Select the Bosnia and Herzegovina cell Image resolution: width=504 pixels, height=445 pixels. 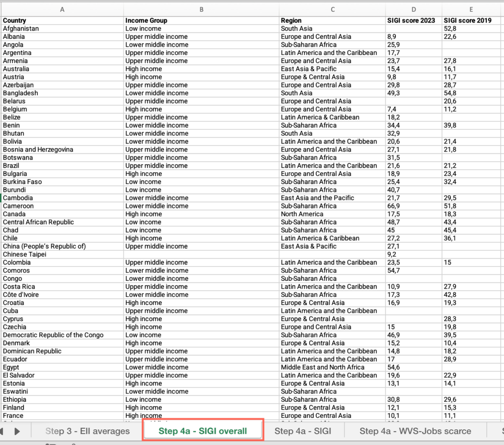pos(63,149)
